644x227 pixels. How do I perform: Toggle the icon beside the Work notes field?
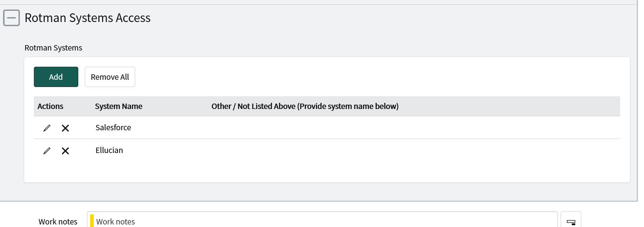click(x=571, y=222)
